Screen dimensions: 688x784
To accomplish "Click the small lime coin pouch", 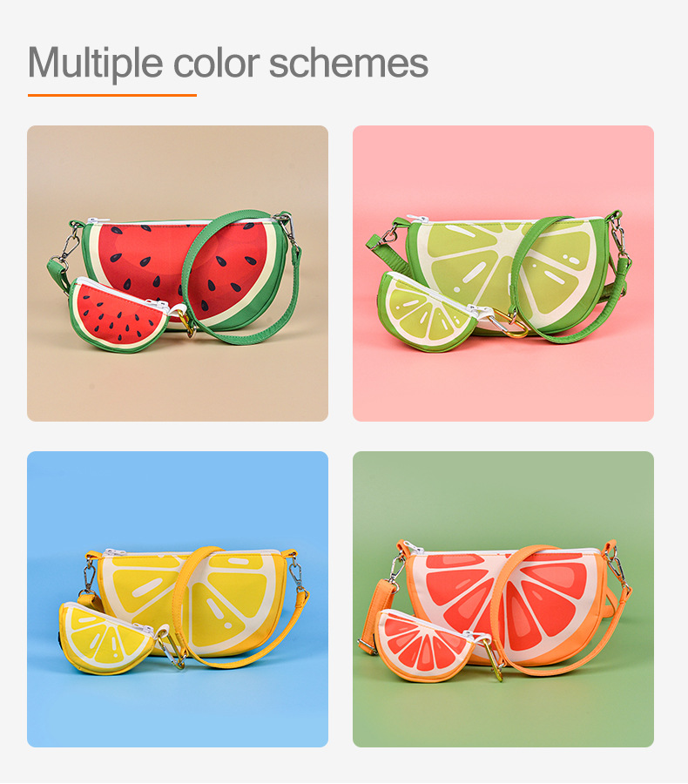I will click(x=428, y=313).
